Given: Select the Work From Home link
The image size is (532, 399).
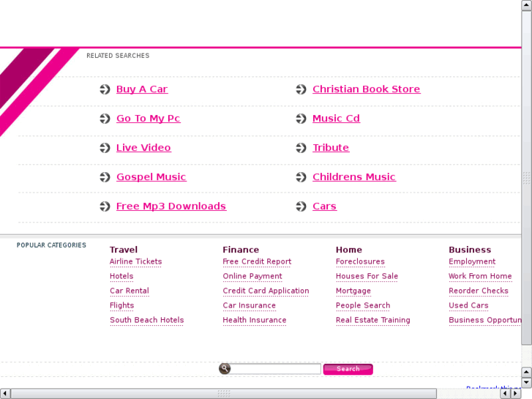Looking at the screenshot, I should [x=480, y=277].
